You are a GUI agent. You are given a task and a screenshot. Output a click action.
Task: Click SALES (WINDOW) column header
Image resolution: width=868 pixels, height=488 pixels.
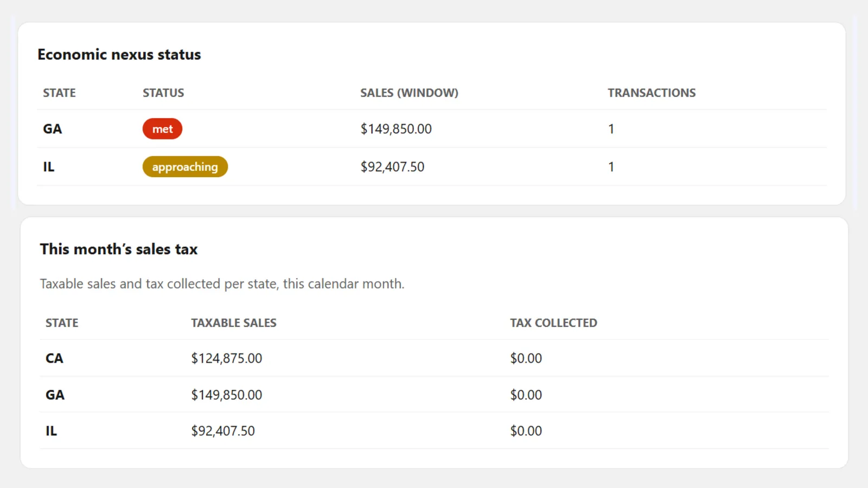point(409,93)
